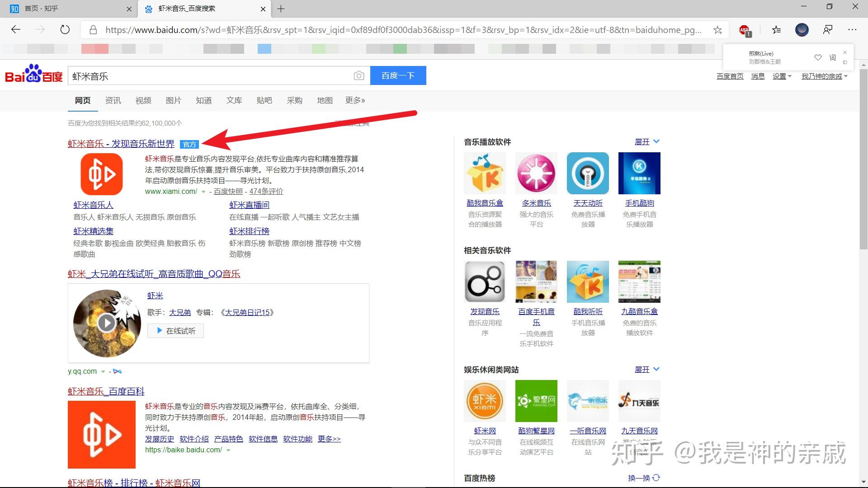Image resolution: width=868 pixels, height=488 pixels.
Task: Open the 虾米精选集 sublink
Action: 94,231
